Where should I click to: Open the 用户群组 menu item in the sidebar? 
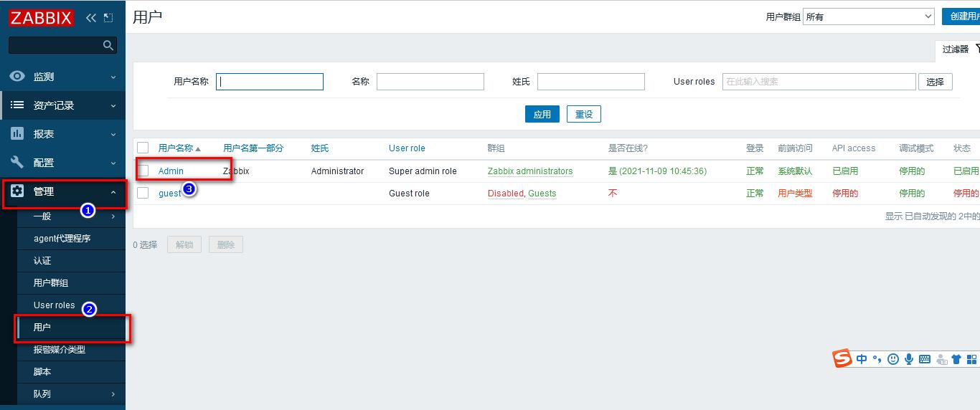tap(51, 282)
